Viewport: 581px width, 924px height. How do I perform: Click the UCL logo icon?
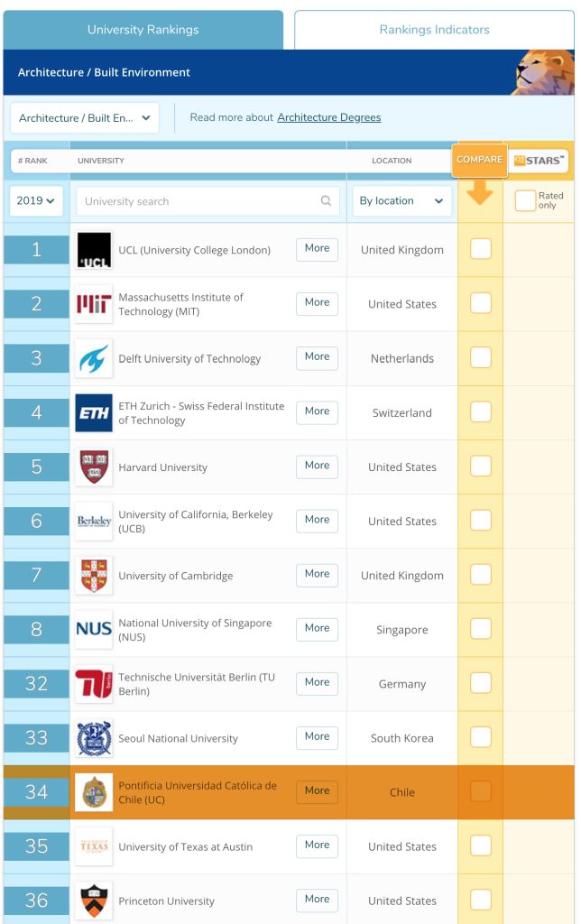tap(94, 250)
